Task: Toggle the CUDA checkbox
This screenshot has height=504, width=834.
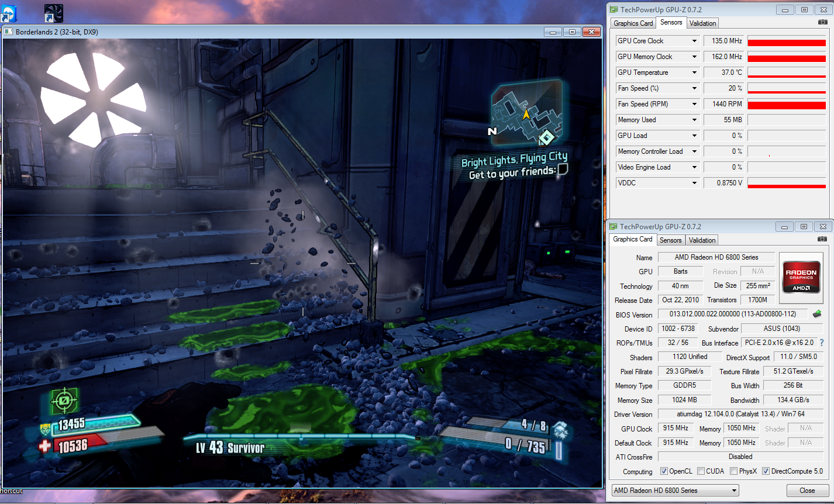Action: coord(701,471)
